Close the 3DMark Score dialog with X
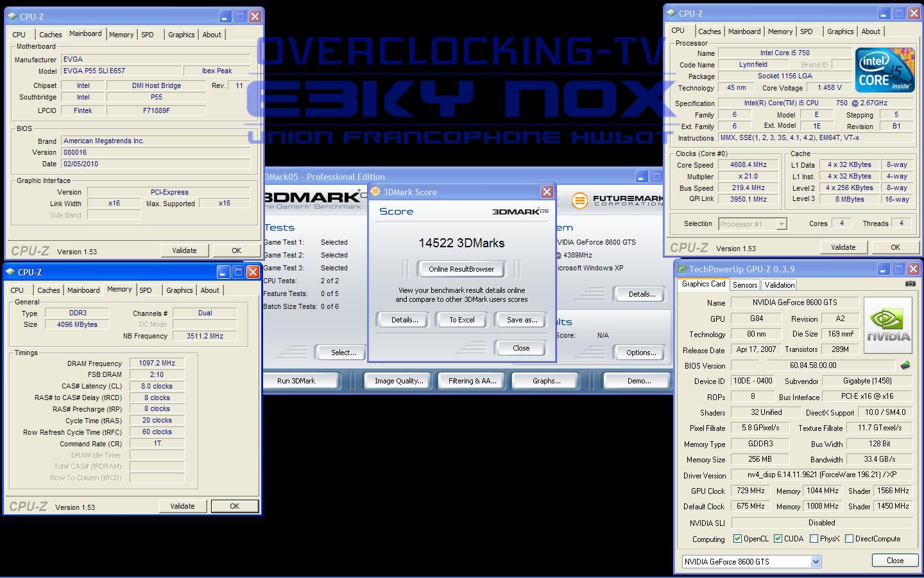The width and height of the screenshot is (924, 578). click(x=547, y=191)
